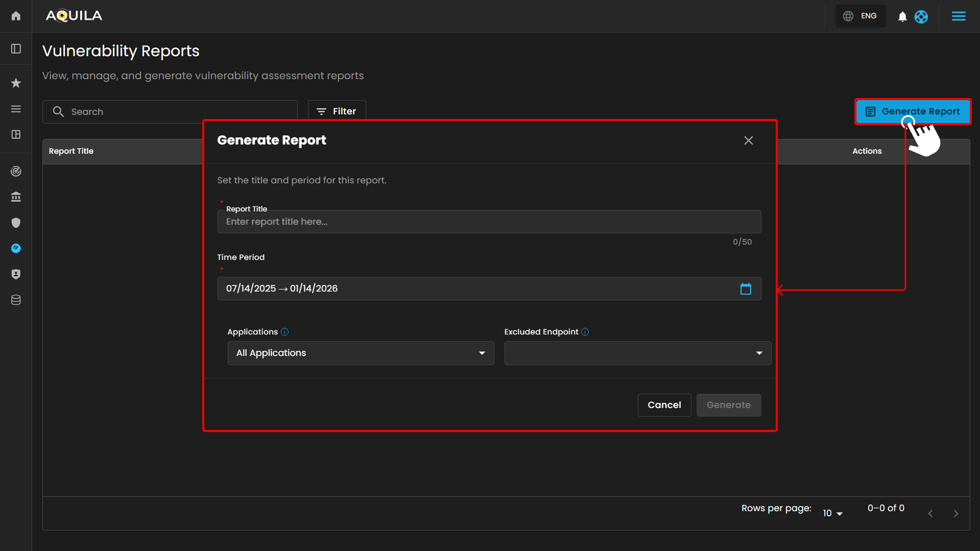Open the shield sidebar icon
This screenshot has height=551, width=980.
[16, 223]
